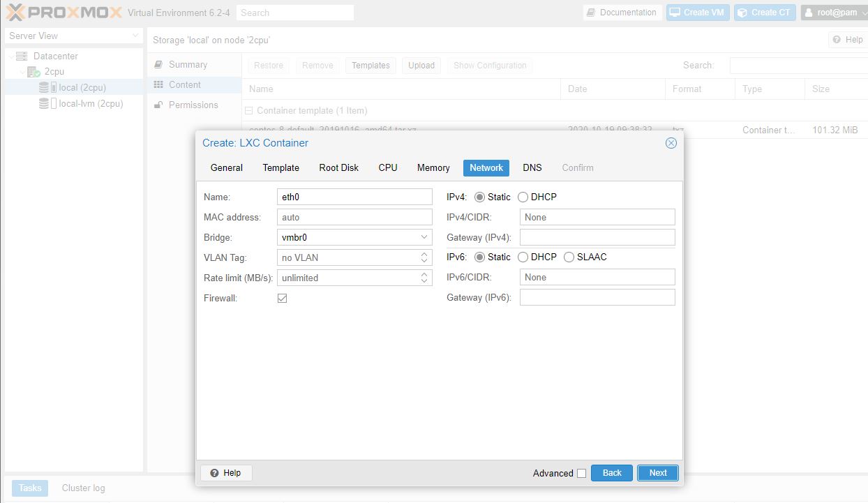This screenshot has height=503, width=868.
Task: Click the MAC address field
Action: pyautogui.click(x=354, y=218)
